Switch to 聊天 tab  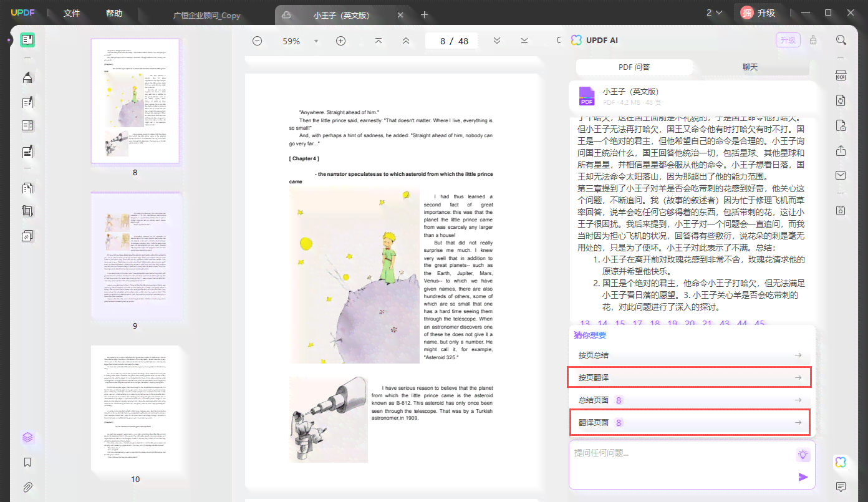coord(750,67)
